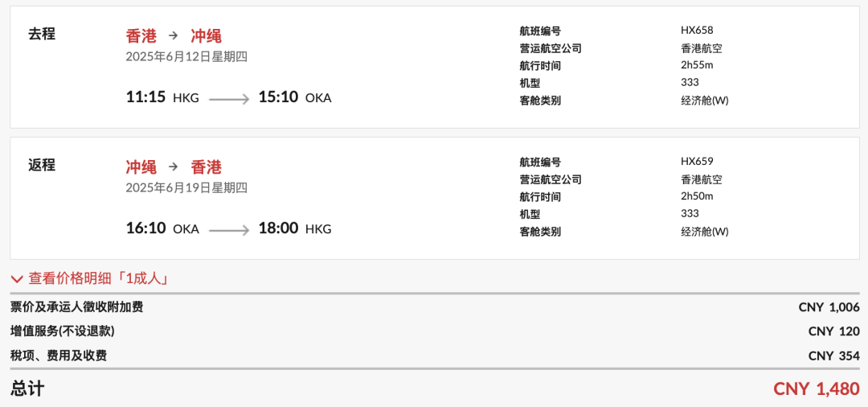The image size is (868, 407).
Task: Click outbound cabin class 经济舱(W)
Action: pyautogui.click(x=705, y=101)
